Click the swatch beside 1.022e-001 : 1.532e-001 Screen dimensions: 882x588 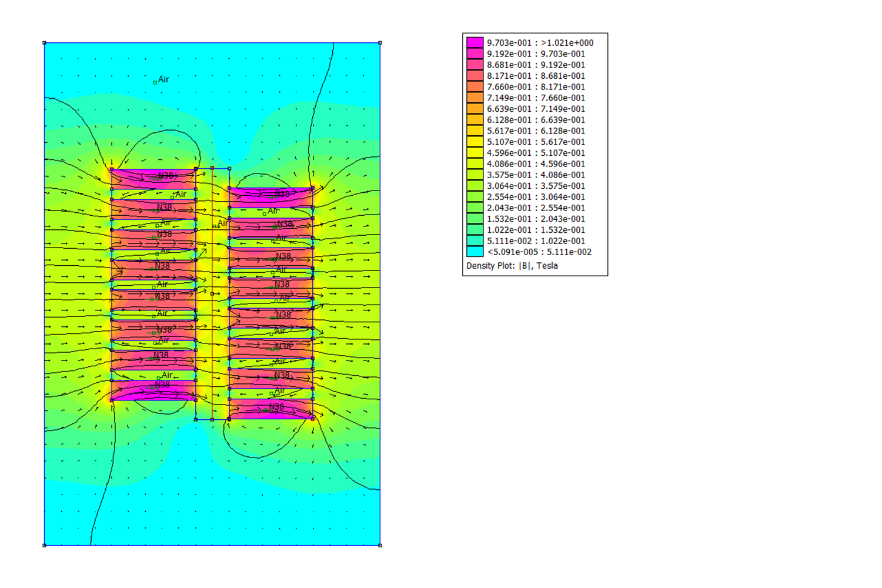475,230
